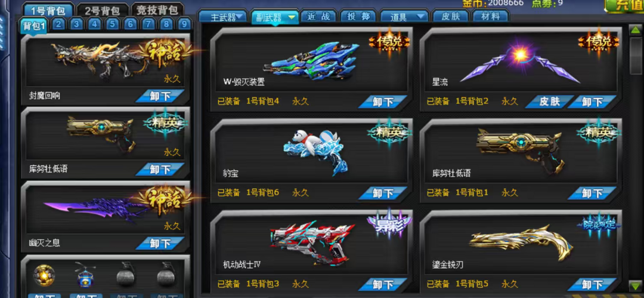Expand the 副武器 dropdown menu
Screen dimensions: 644x298
click(275, 17)
